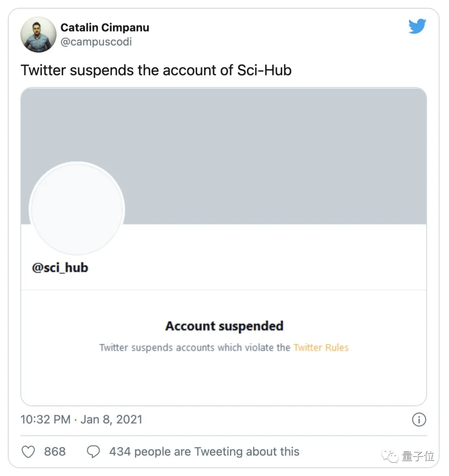Click the Catalin Cimpanu display name
Viewport: 449px width, 476px height.
coord(105,27)
